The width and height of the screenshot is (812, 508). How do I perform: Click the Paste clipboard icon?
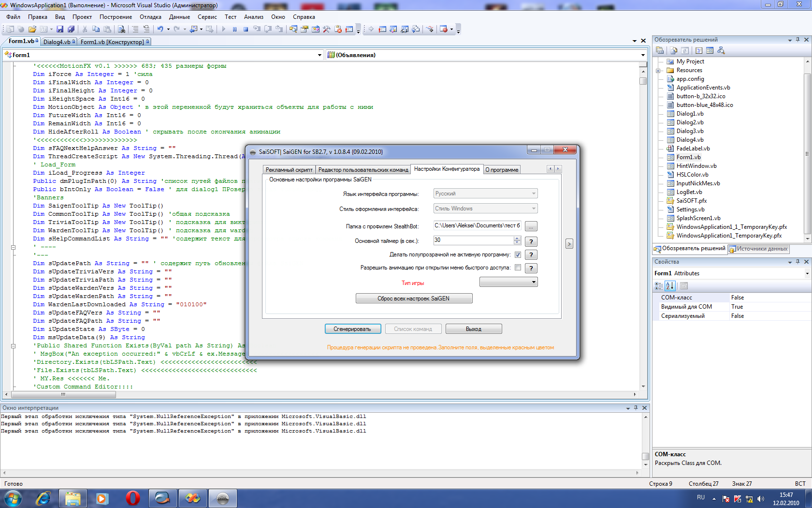pos(107,29)
